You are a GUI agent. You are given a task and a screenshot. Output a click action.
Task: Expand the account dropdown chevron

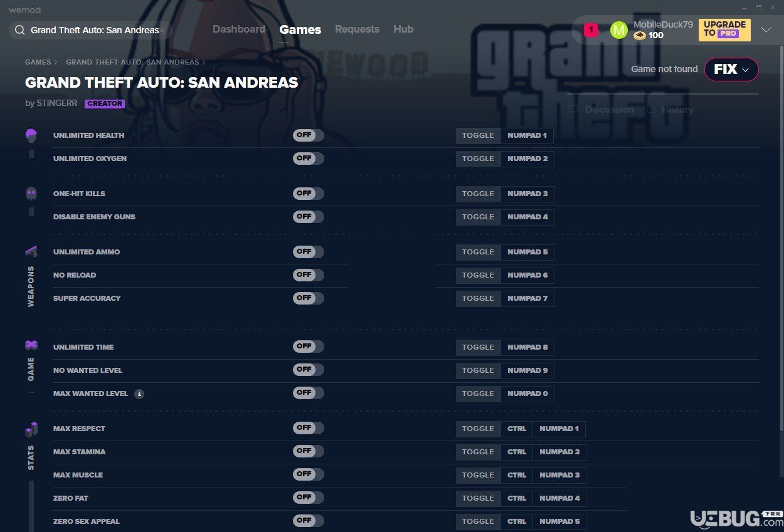(x=766, y=30)
